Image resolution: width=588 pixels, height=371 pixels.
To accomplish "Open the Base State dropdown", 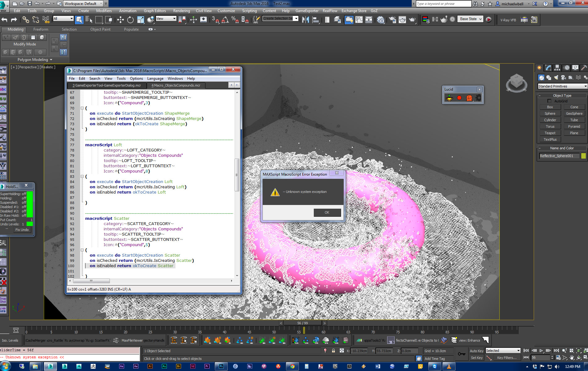I will (x=471, y=19).
